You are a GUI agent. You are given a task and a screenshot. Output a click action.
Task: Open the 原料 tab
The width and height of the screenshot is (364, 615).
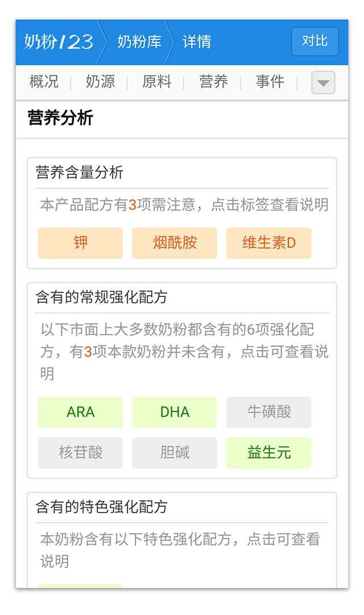point(157,81)
